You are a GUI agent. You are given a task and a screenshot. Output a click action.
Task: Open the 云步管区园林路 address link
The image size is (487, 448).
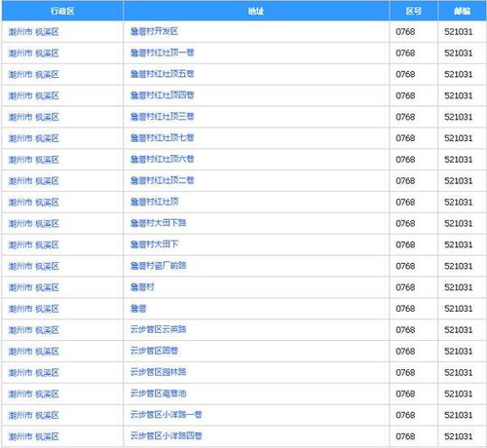tap(158, 372)
